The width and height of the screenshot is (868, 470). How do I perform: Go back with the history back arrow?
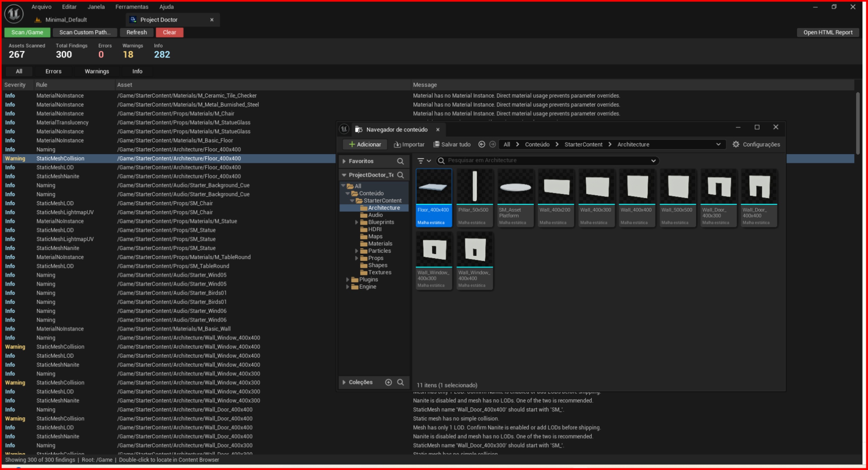click(482, 145)
